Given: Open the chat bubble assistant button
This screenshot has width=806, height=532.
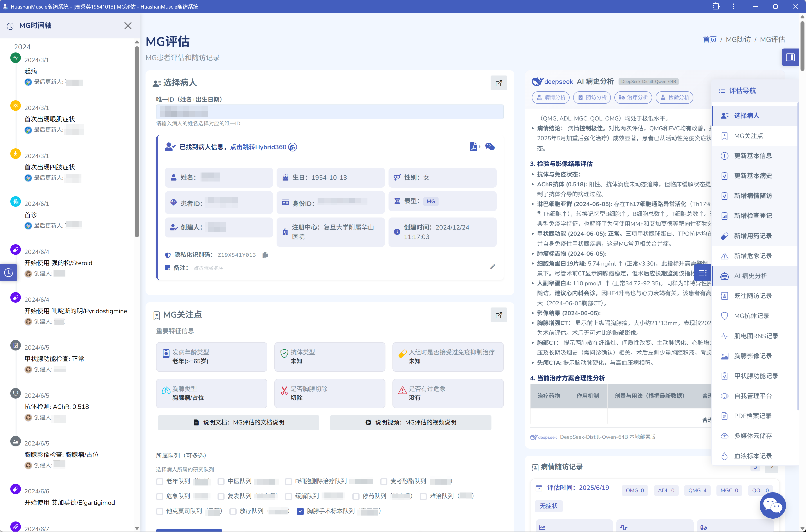Looking at the screenshot, I should [x=772, y=505].
